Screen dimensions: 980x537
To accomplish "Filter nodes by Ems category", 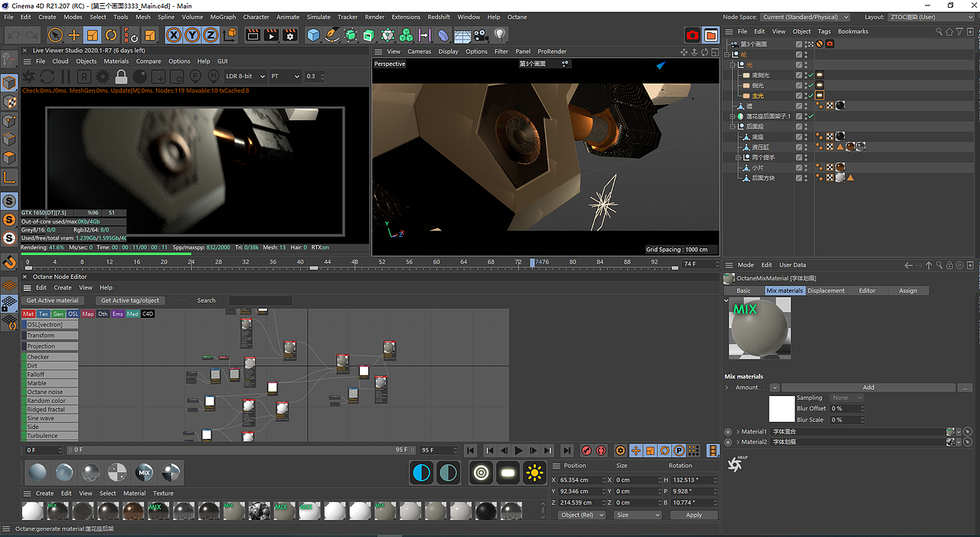I will [x=117, y=314].
